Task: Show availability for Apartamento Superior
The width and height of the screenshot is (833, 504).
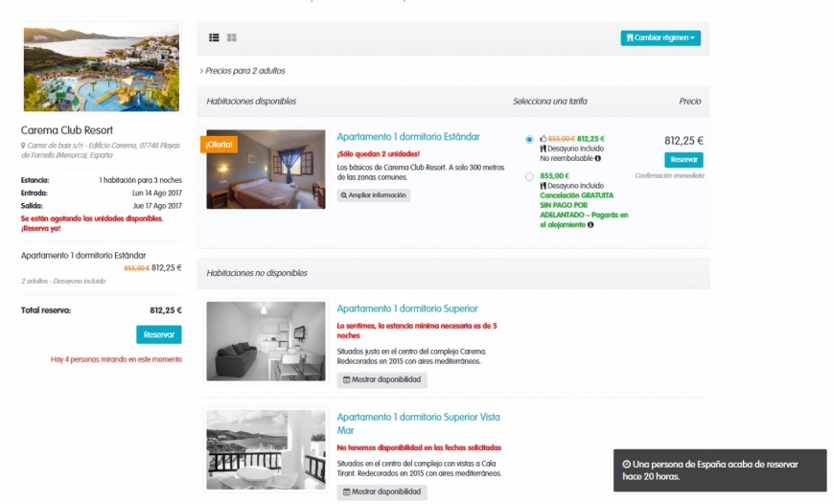Action: [382, 379]
